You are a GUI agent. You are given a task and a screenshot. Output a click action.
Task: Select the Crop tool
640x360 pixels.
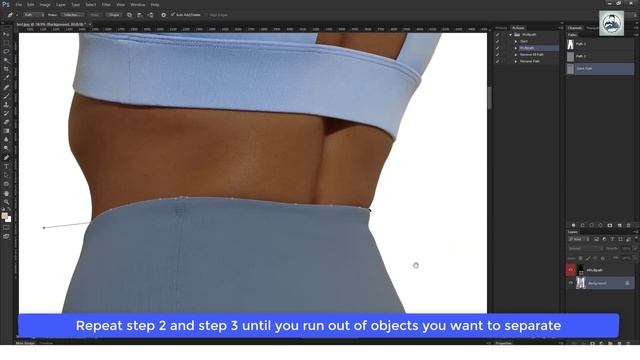coord(6,69)
